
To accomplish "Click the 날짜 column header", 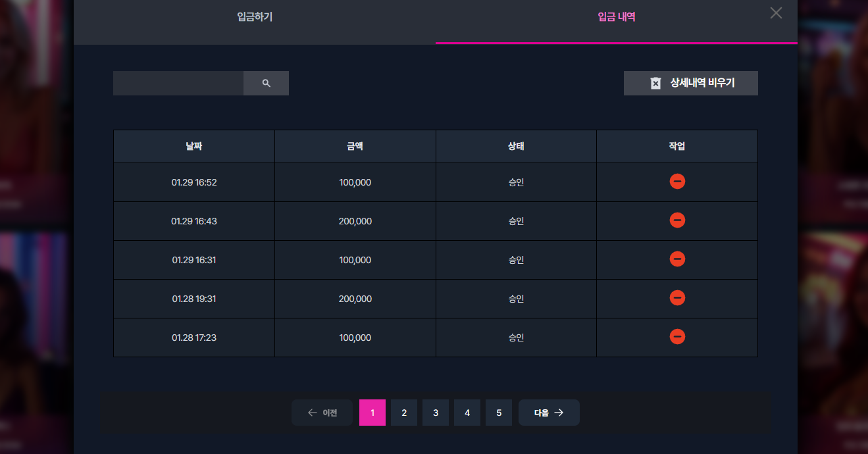I will tap(194, 146).
